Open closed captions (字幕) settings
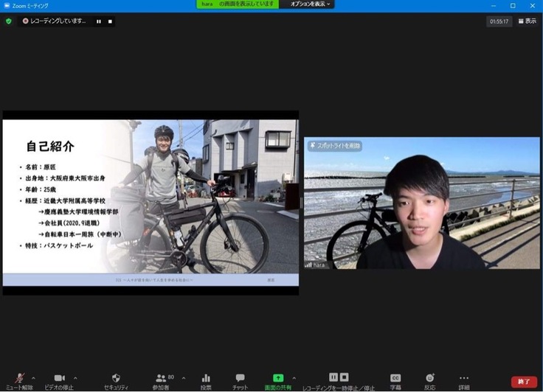 tap(395, 379)
